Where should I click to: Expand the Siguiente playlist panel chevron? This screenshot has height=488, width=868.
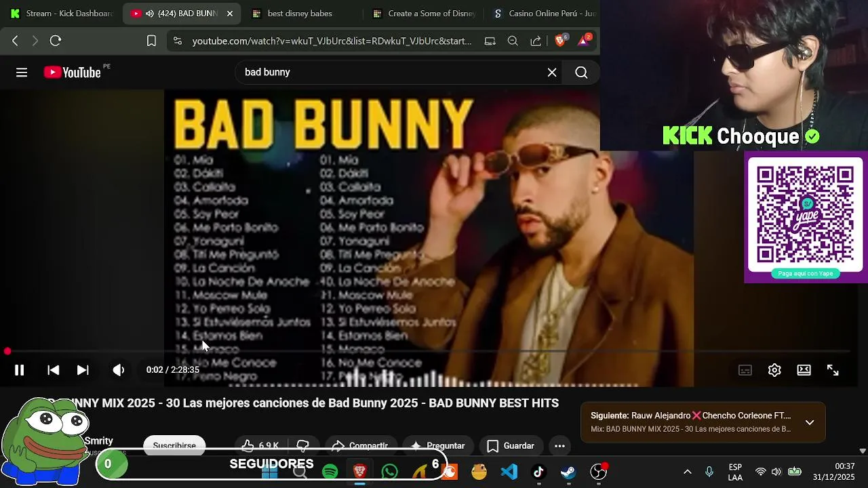click(810, 422)
